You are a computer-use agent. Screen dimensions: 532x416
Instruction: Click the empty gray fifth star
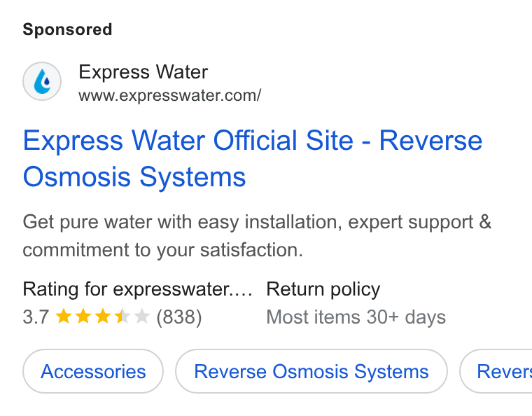point(142,317)
